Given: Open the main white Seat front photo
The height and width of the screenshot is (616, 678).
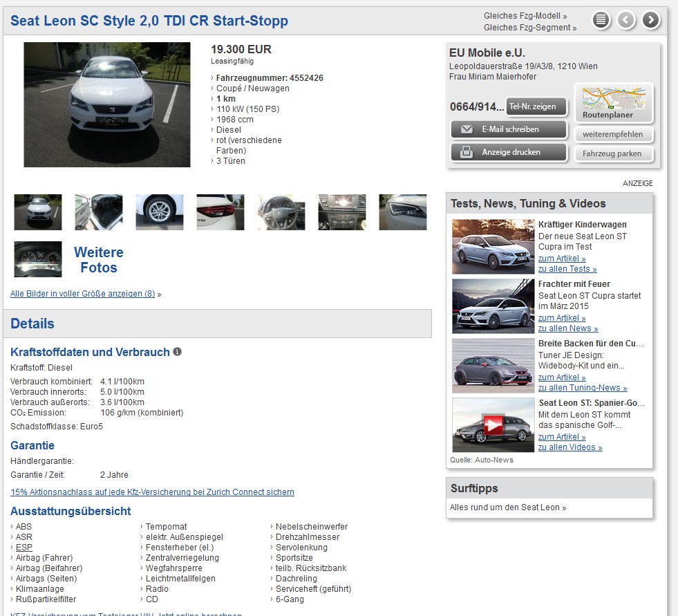Looking at the screenshot, I should (x=107, y=104).
